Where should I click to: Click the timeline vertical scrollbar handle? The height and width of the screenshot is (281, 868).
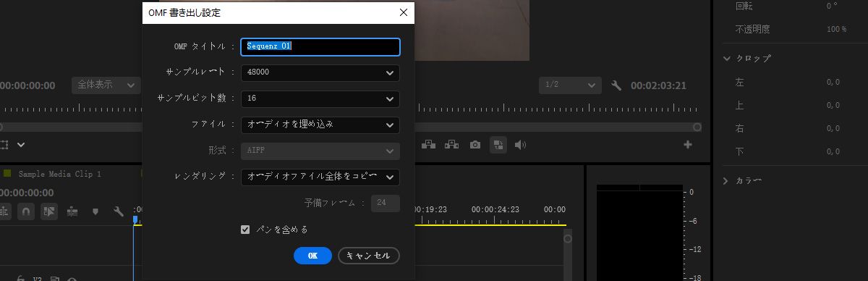pyautogui.click(x=568, y=238)
